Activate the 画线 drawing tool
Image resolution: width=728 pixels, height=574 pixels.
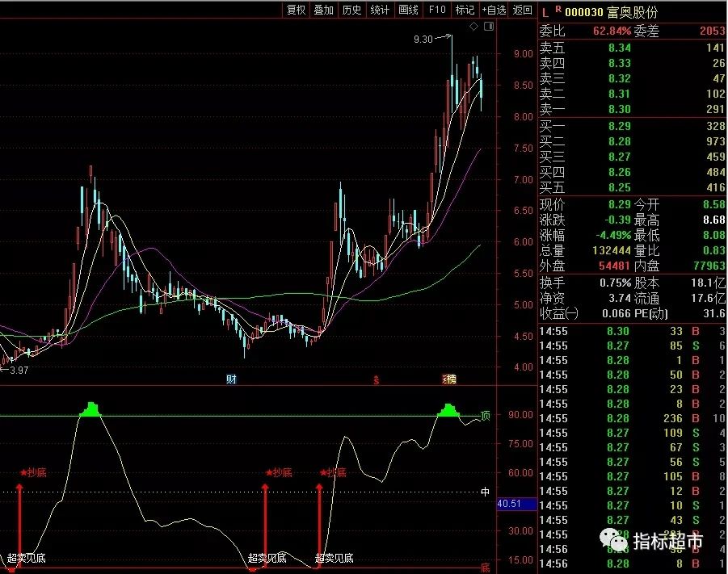(x=408, y=10)
